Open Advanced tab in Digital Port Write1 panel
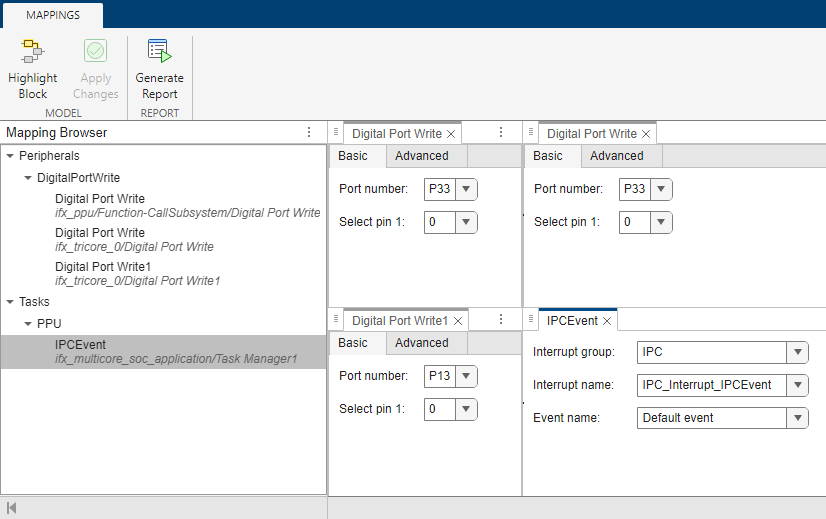The image size is (826, 519). (x=421, y=343)
